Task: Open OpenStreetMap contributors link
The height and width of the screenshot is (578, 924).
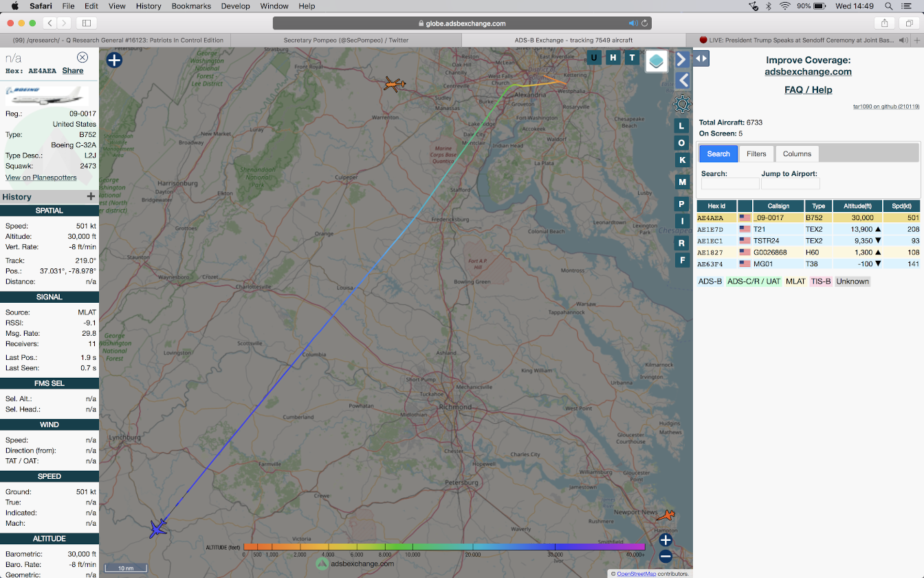Action: click(636, 573)
